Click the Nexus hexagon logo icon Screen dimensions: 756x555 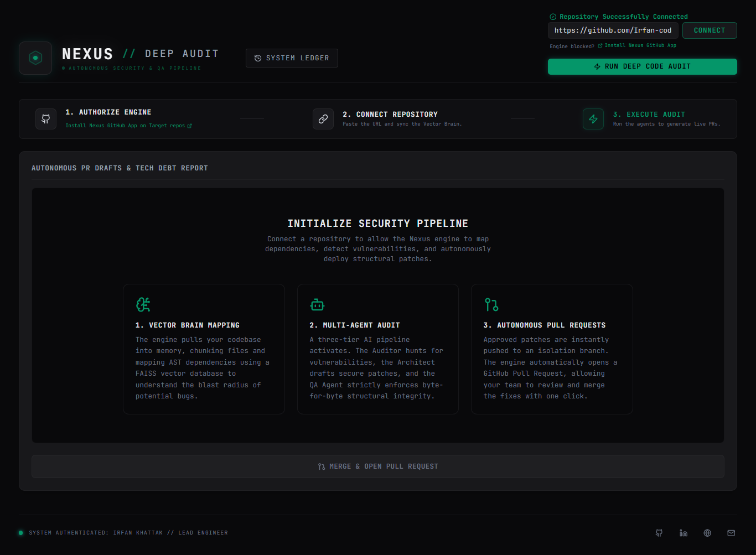35,58
